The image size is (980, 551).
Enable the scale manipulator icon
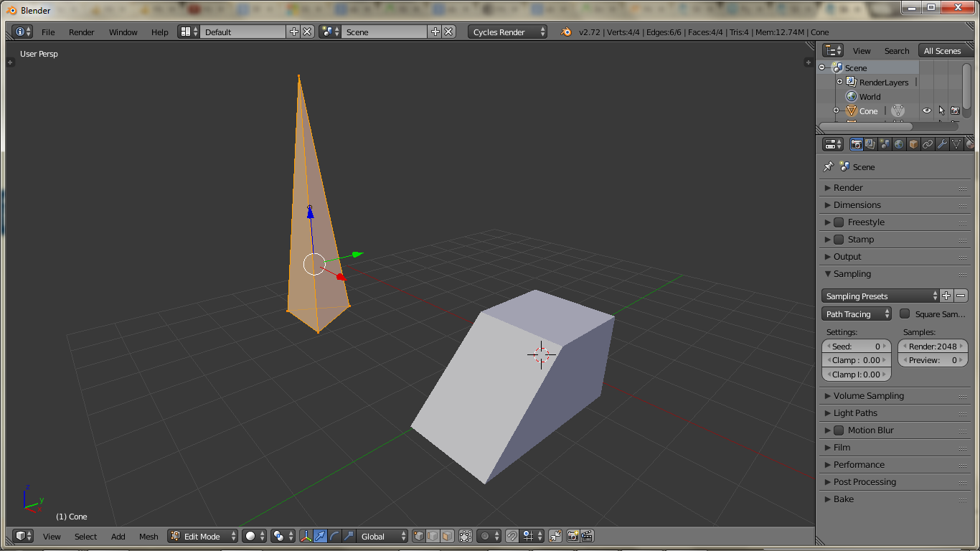point(349,536)
